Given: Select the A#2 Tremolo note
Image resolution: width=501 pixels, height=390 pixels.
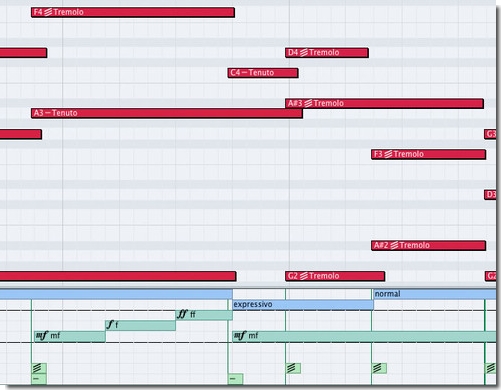Looking at the screenshot, I should (428, 246).
